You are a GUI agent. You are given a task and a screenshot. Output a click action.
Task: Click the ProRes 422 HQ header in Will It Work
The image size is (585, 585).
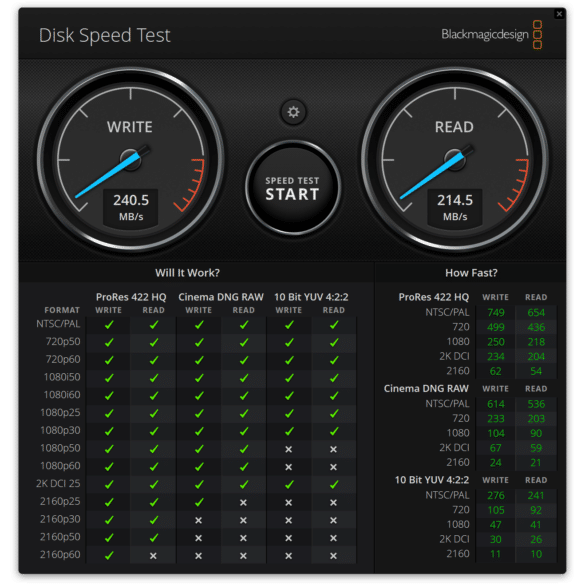pyautogui.click(x=131, y=297)
